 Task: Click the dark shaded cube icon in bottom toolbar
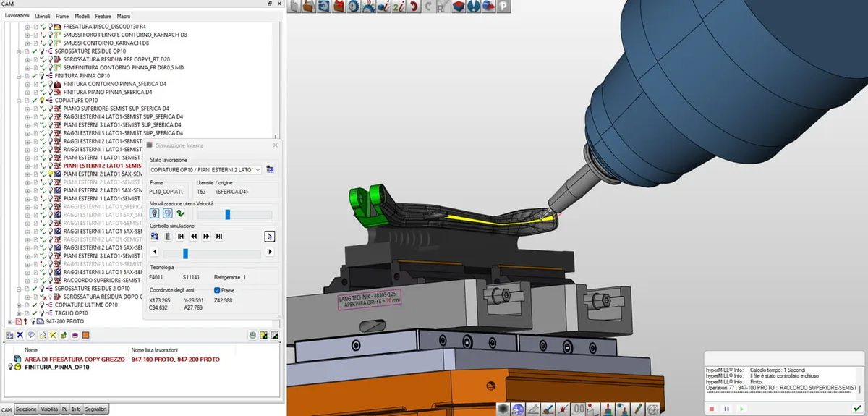[x=503, y=409]
